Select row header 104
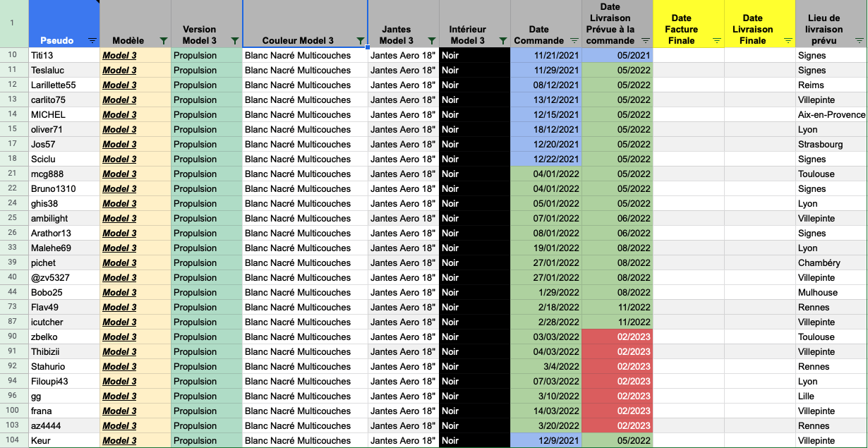Image resolution: width=868 pixels, height=448 pixels. tap(13, 440)
